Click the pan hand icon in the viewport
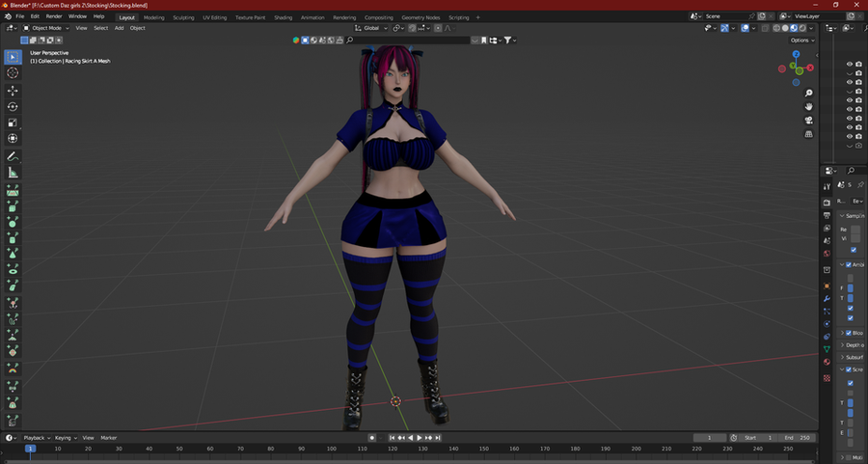Viewport: 868px width, 464px height. click(x=809, y=106)
